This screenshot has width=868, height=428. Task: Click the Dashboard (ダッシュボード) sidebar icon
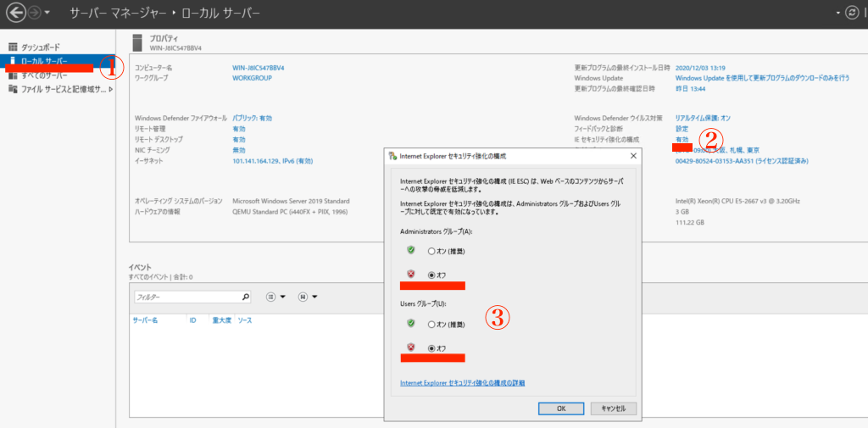[12, 47]
